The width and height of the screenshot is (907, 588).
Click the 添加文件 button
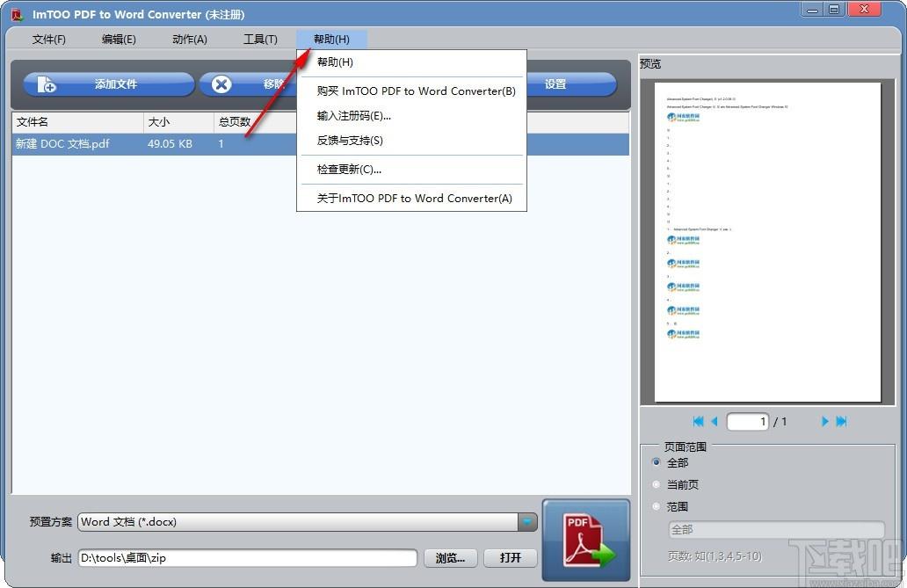[109, 84]
